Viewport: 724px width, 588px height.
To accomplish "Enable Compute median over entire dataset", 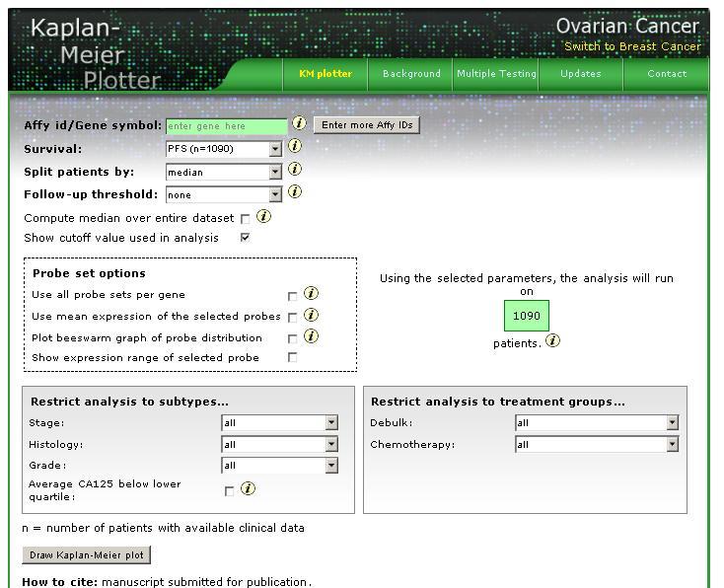I will click(246, 219).
